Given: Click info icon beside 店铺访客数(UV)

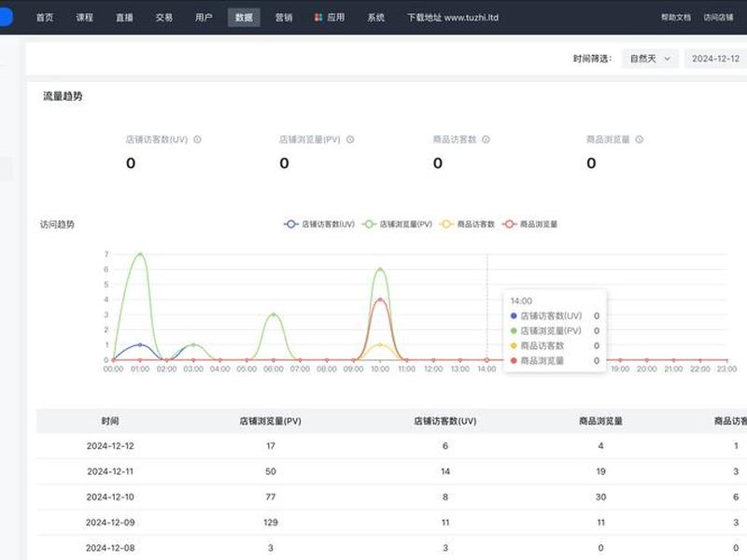Looking at the screenshot, I should coord(197,139).
